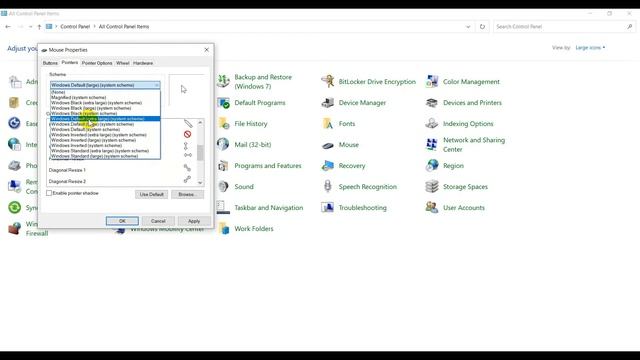Viewport: 640px width, 360px height.
Task: Open Storage Spaces icon
Action: coord(432,186)
